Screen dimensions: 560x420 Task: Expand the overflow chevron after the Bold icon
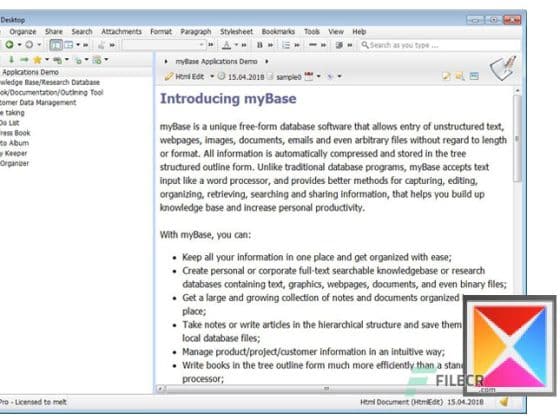(x=271, y=45)
